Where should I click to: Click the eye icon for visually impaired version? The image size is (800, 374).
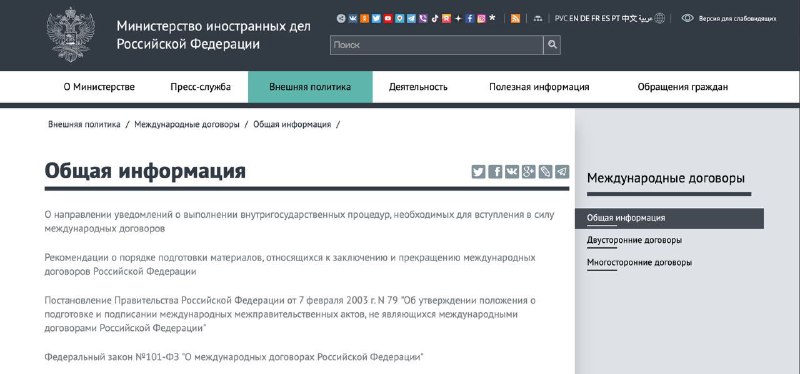click(687, 18)
